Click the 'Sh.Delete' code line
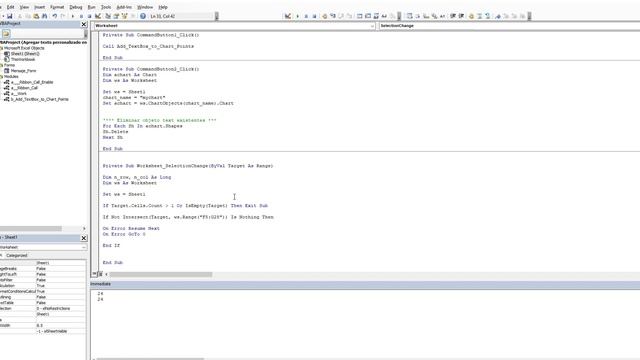This screenshot has width=640, height=360. tap(116, 132)
